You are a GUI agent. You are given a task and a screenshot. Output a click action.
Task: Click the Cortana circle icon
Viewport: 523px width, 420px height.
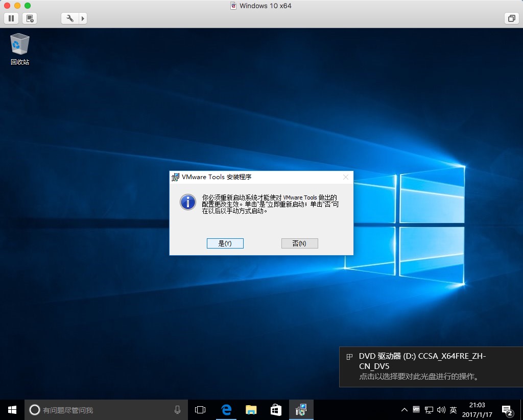pyautogui.click(x=35, y=410)
